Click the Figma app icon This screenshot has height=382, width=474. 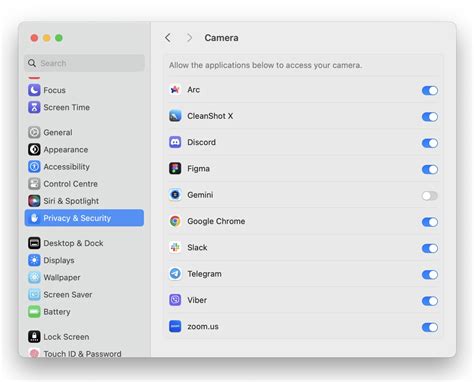click(175, 169)
